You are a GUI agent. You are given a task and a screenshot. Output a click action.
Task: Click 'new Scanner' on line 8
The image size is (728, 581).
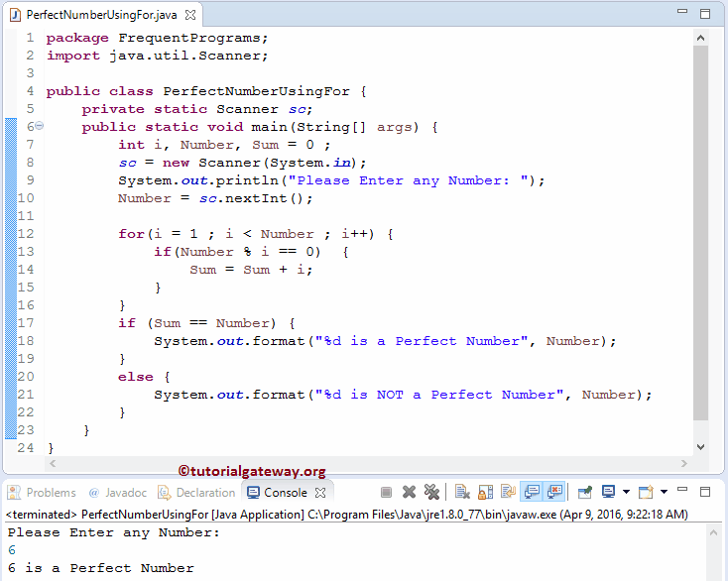pyautogui.click(x=211, y=163)
